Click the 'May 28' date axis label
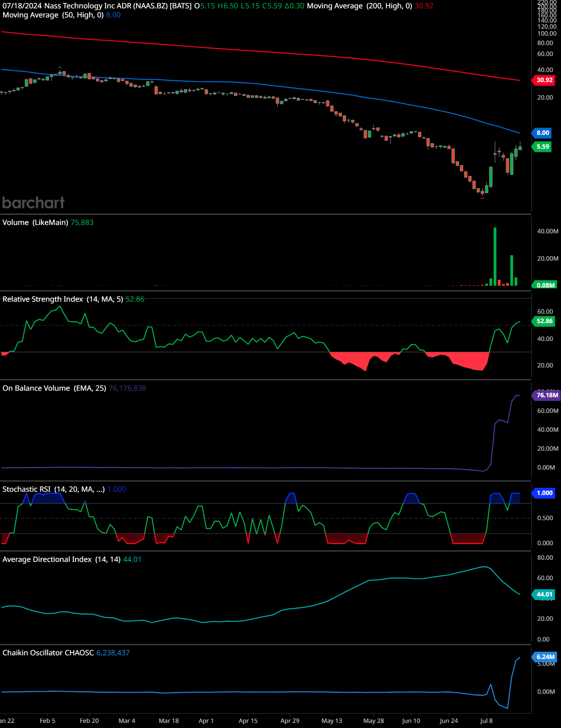This screenshot has height=728, width=561. click(x=374, y=721)
